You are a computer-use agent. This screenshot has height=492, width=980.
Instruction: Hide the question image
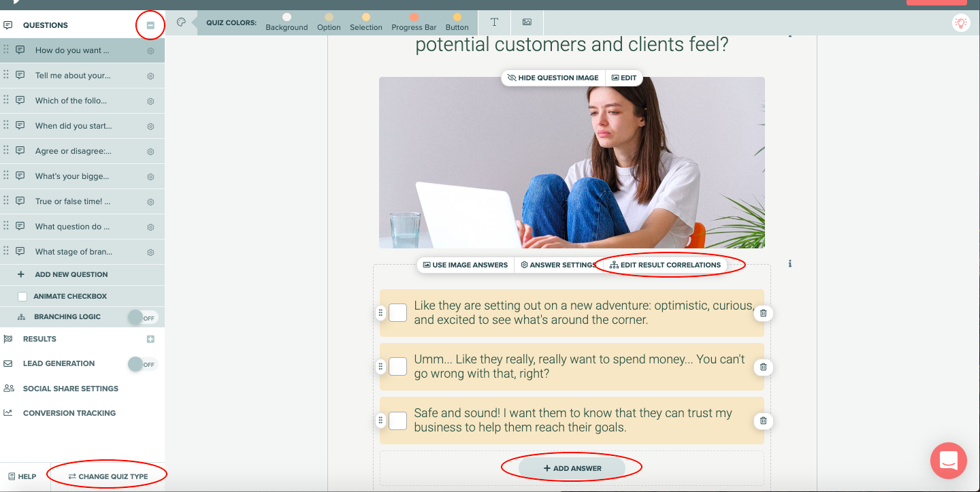[553, 78]
